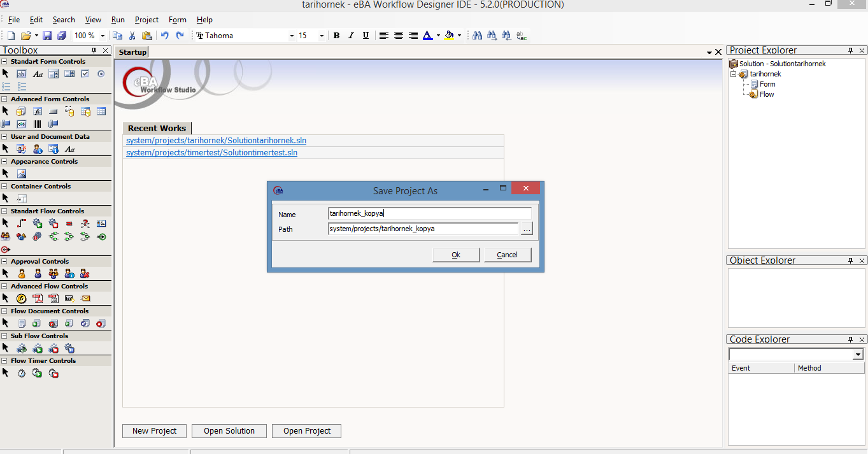Switch to the Startup tab
Image resolution: width=868 pixels, height=454 pixels.
click(132, 52)
